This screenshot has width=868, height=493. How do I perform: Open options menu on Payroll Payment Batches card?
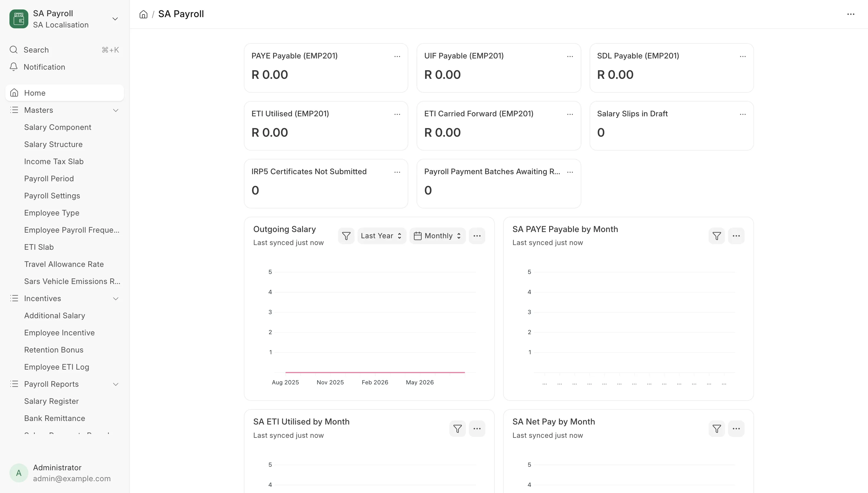[570, 172]
